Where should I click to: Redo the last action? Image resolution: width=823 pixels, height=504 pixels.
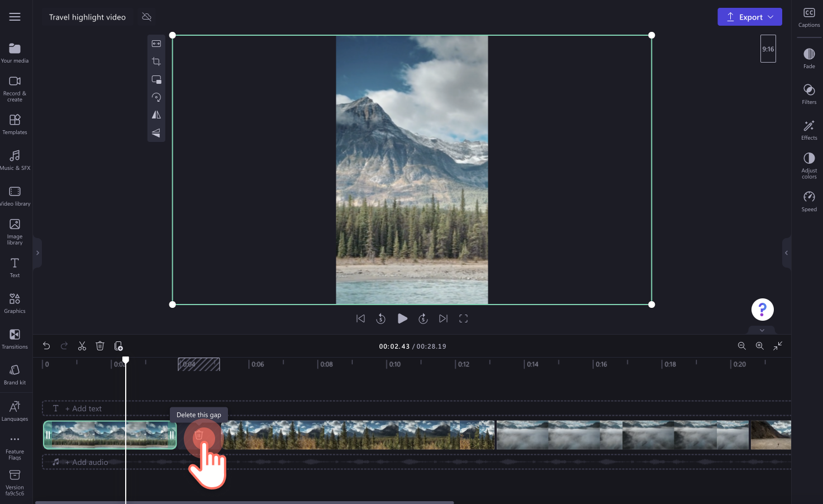click(64, 346)
